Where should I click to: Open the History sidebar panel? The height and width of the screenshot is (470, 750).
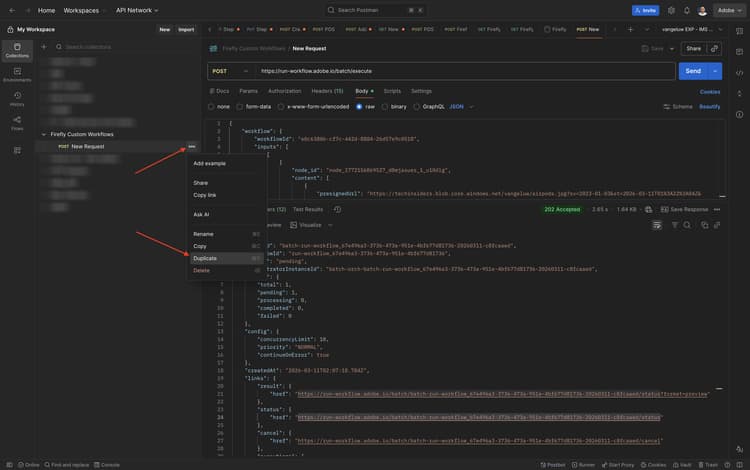coord(16,100)
